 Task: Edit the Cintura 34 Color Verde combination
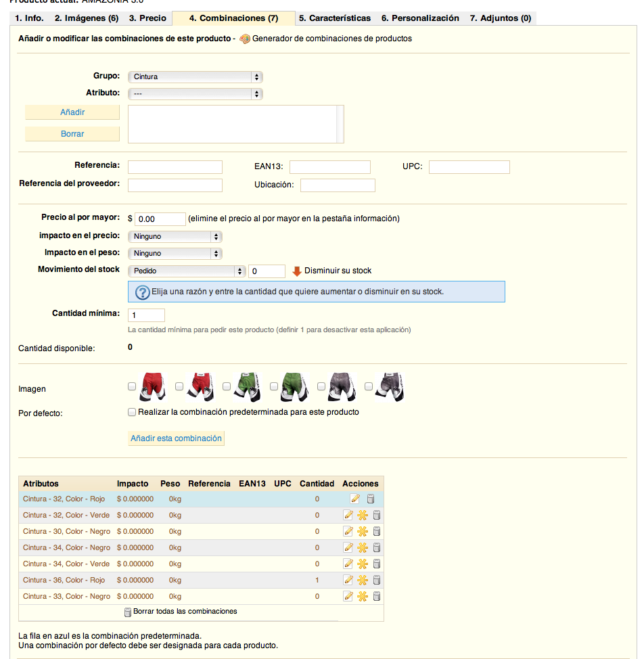(348, 564)
